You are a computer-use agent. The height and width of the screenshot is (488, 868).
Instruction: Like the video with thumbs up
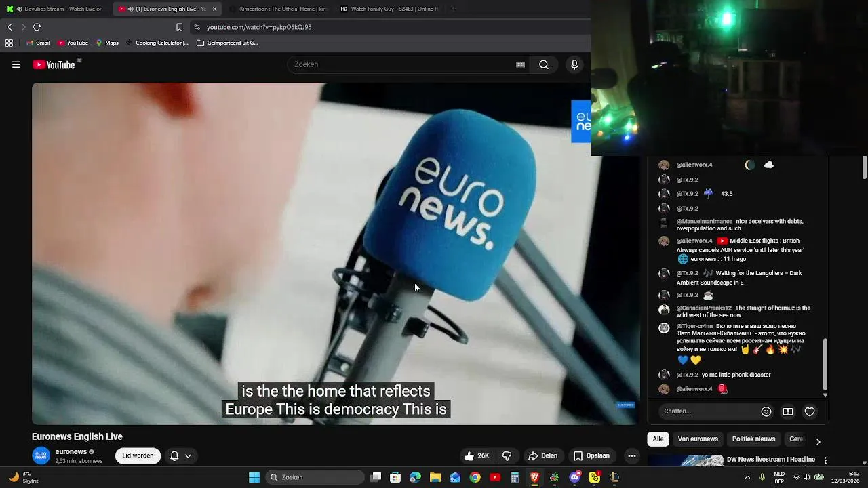pos(477,455)
